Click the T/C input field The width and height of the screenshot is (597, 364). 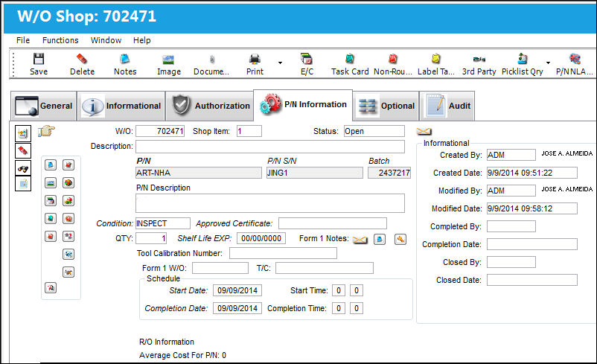[x=325, y=268]
